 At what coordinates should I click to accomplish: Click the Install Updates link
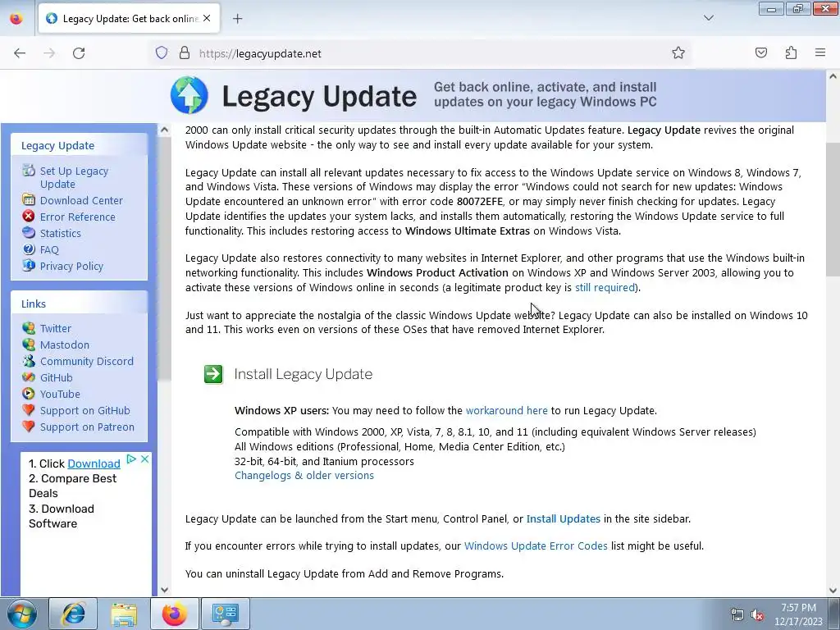564,518
